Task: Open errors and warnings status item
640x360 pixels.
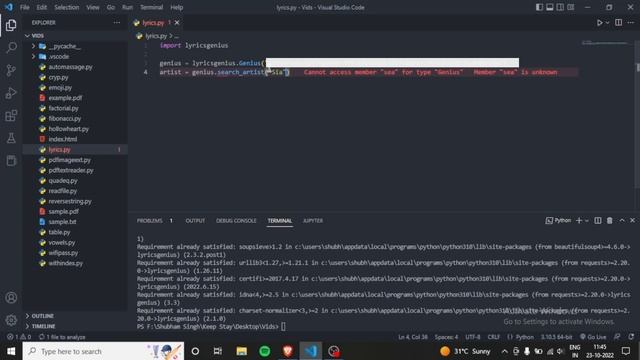Action: coord(19,337)
